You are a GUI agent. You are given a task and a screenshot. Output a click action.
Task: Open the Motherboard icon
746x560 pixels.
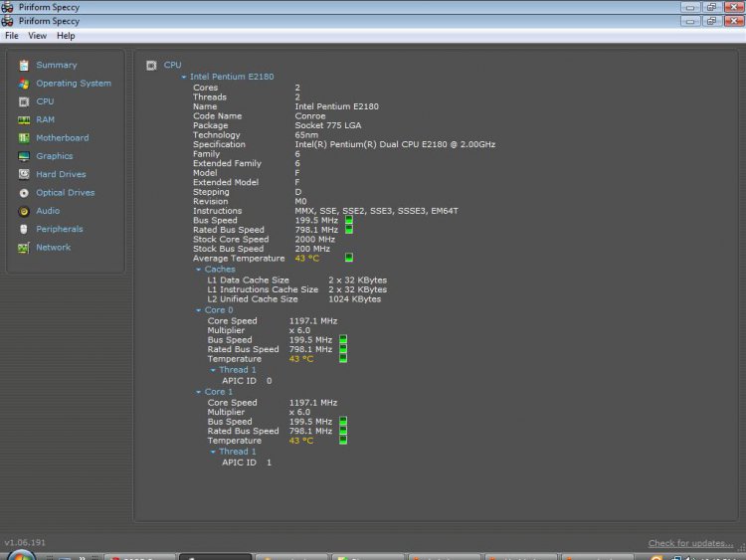tap(24, 138)
